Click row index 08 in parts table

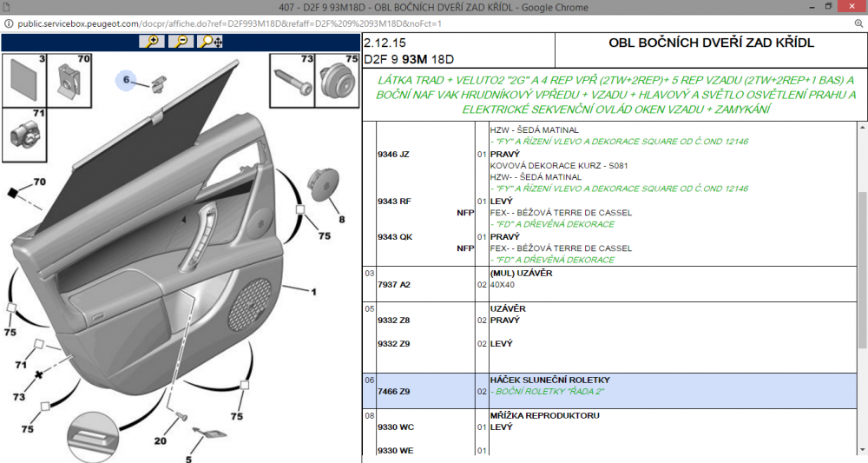(x=369, y=415)
